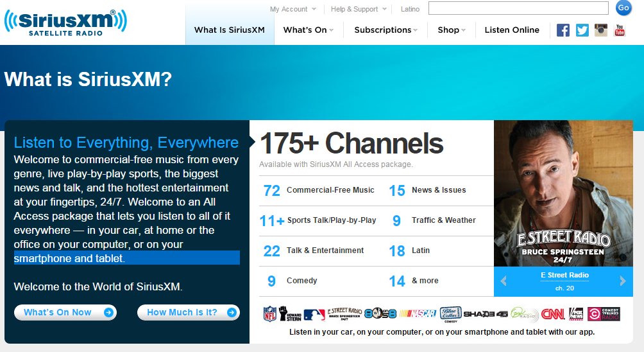Select 9 Comedy category
The width and height of the screenshot is (644, 352).
292,281
